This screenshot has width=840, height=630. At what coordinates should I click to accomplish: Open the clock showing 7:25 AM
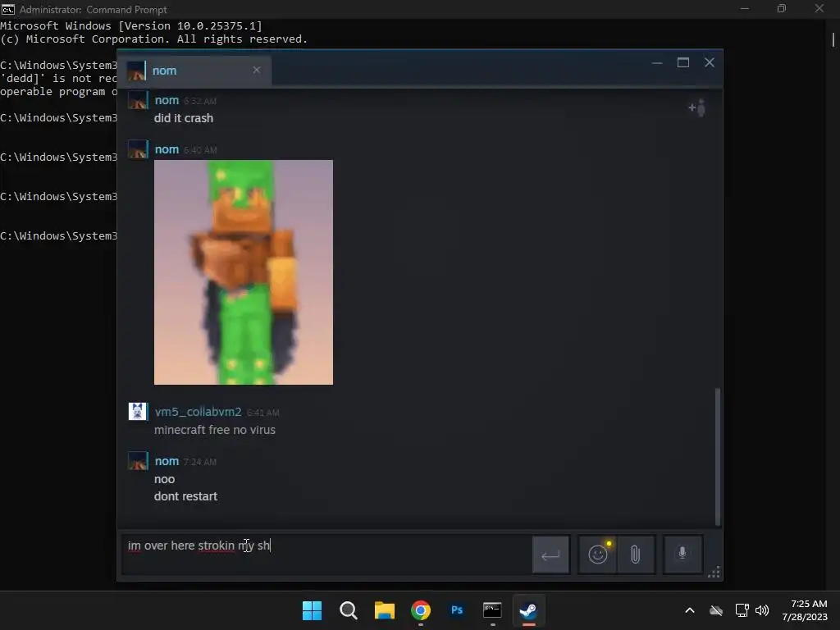click(805, 610)
